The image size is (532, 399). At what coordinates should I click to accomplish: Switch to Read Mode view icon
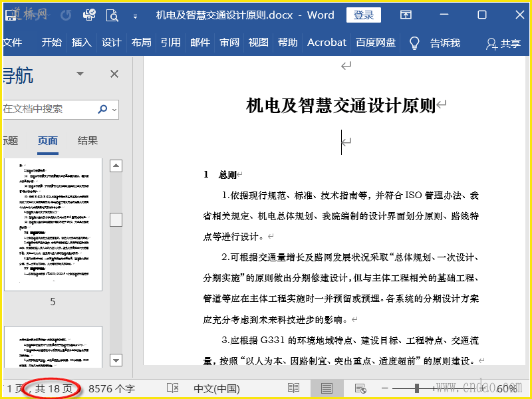tap(293, 388)
